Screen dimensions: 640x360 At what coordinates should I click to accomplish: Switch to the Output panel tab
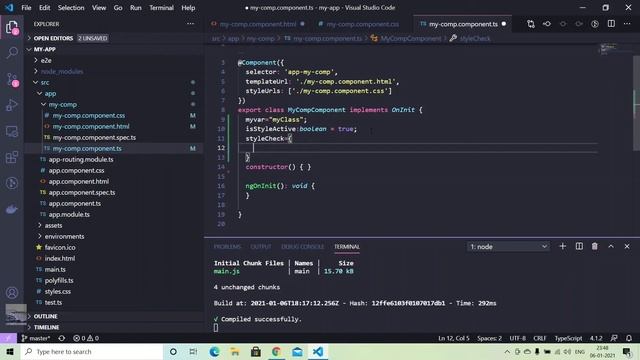tap(261, 247)
